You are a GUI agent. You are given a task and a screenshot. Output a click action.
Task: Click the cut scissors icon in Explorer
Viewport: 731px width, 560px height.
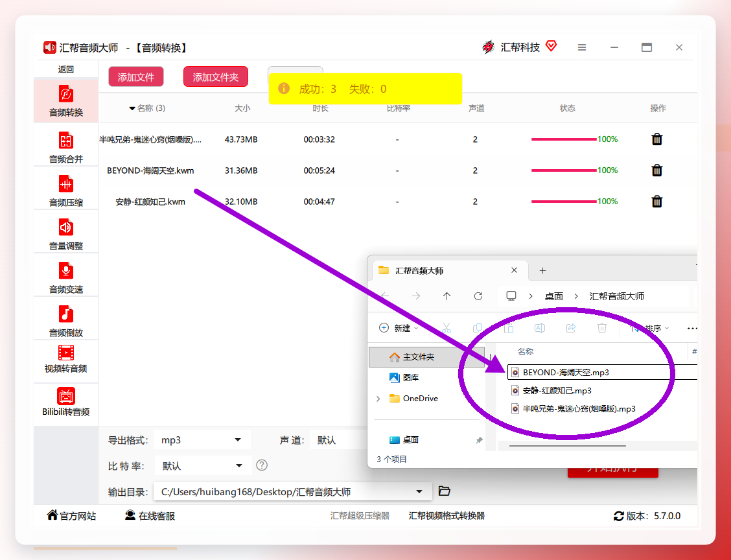pyautogui.click(x=446, y=328)
